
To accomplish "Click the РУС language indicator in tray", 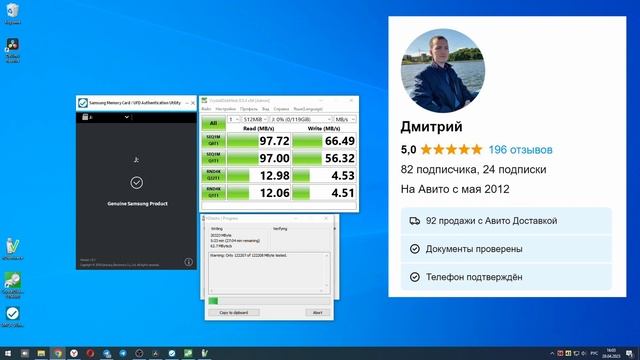I will pos(594,353).
